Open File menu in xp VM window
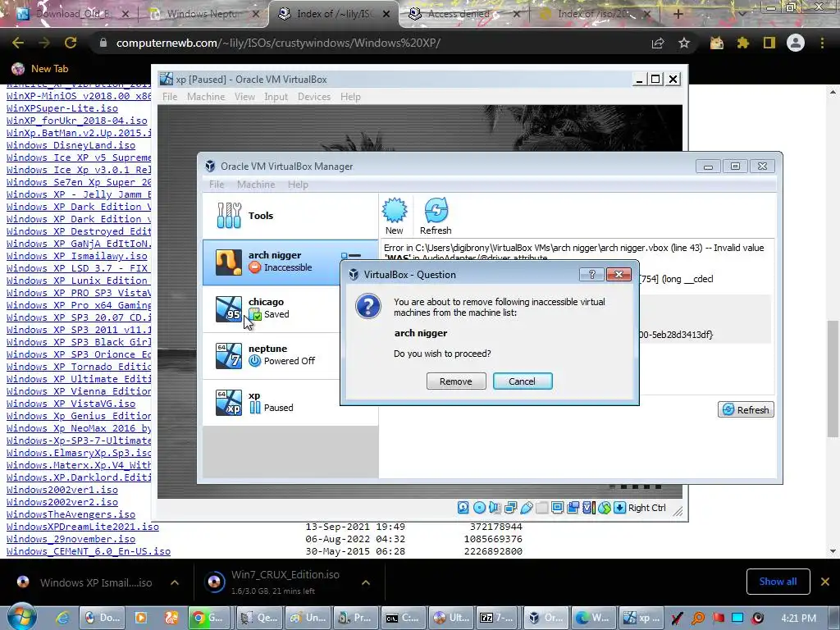Viewport: 840px width, 630px height. click(x=170, y=97)
